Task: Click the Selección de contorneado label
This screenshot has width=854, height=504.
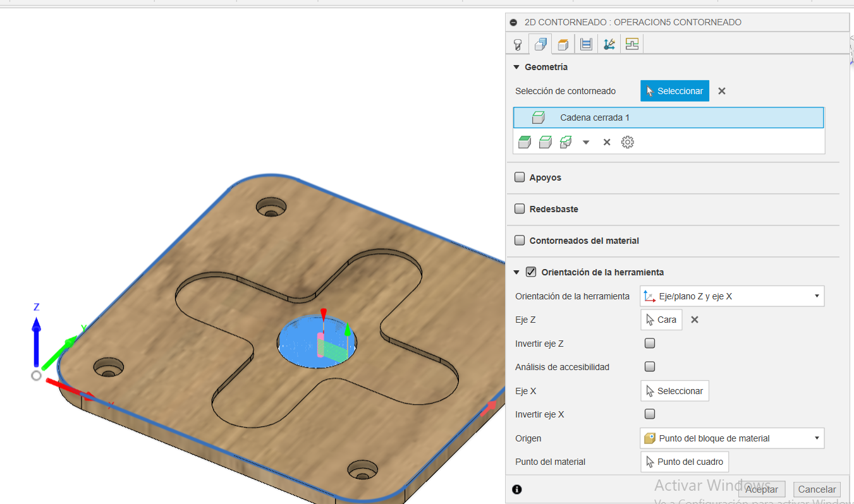Action: (x=565, y=91)
